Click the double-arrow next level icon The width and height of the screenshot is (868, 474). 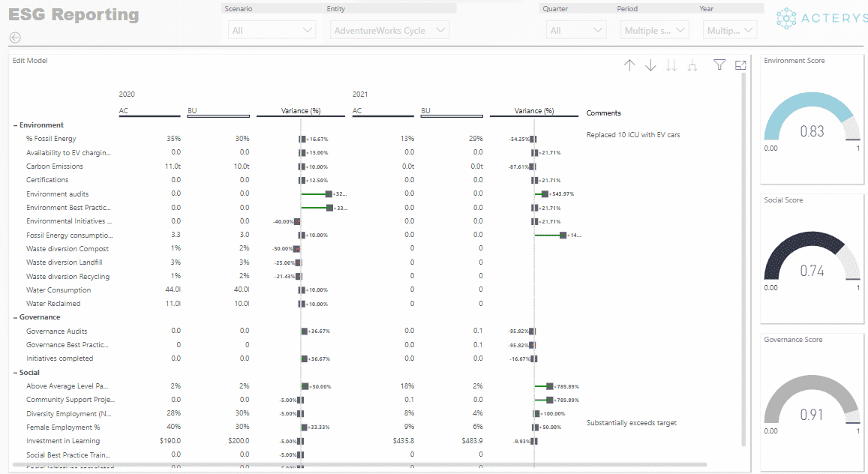coord(671,65)
